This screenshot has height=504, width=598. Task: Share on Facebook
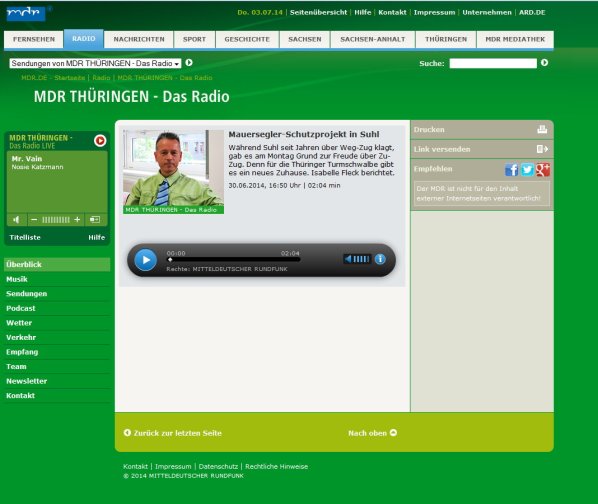pyautogui.click(x=511, y=170)
